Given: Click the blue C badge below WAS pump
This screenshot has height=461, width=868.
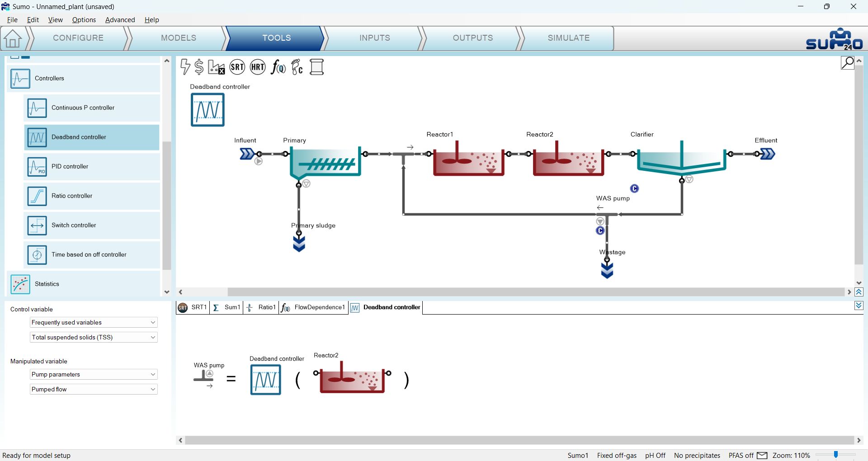Looking at the screenshot, I should pos(600,230).
